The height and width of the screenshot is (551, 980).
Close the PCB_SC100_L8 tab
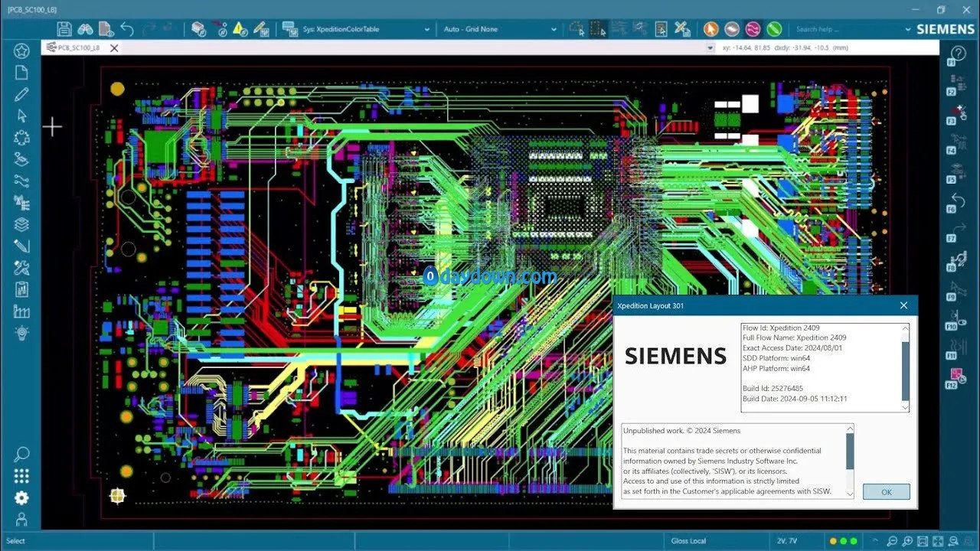click(x=114, y=47)
